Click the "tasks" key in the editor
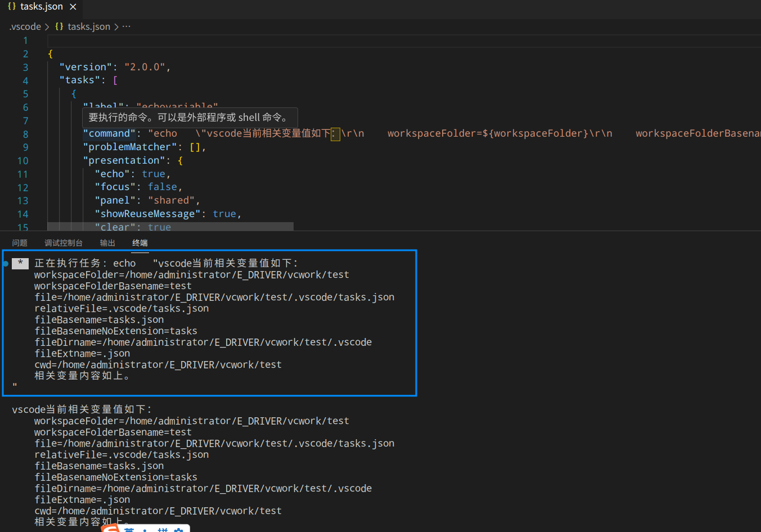The image size is (761, 532). coord(80,80)
